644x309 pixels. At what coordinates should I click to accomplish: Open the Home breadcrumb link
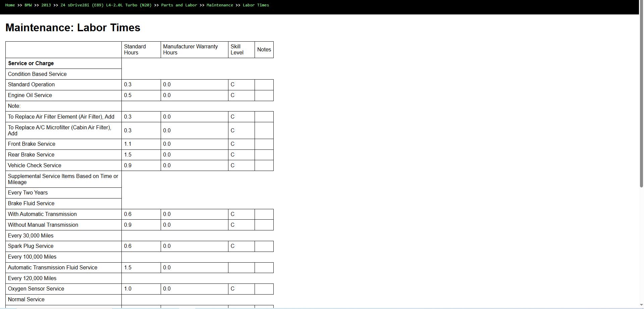click(10, 5)
